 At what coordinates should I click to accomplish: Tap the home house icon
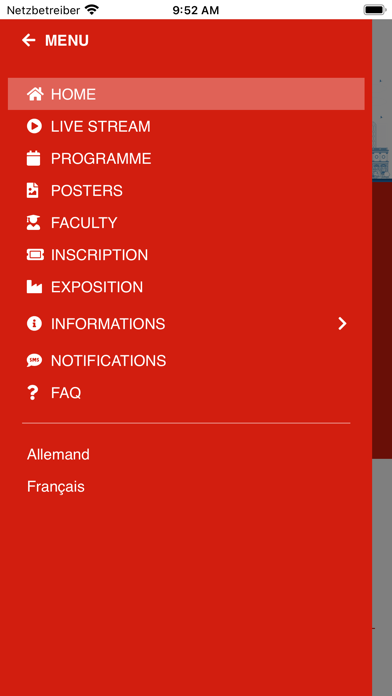pyautogui.click(x=35, y=94)
